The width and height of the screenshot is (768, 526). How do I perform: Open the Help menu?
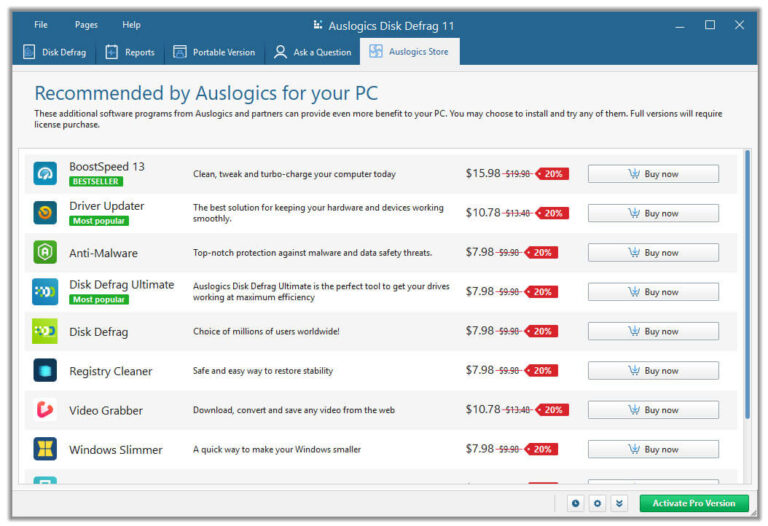(x=131, y=24)
